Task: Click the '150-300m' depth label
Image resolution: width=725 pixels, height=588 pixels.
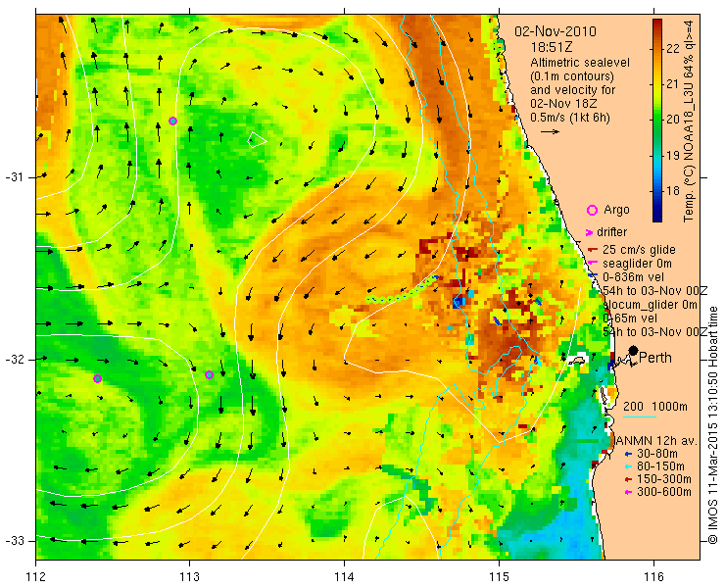Action: click(664, 479)
